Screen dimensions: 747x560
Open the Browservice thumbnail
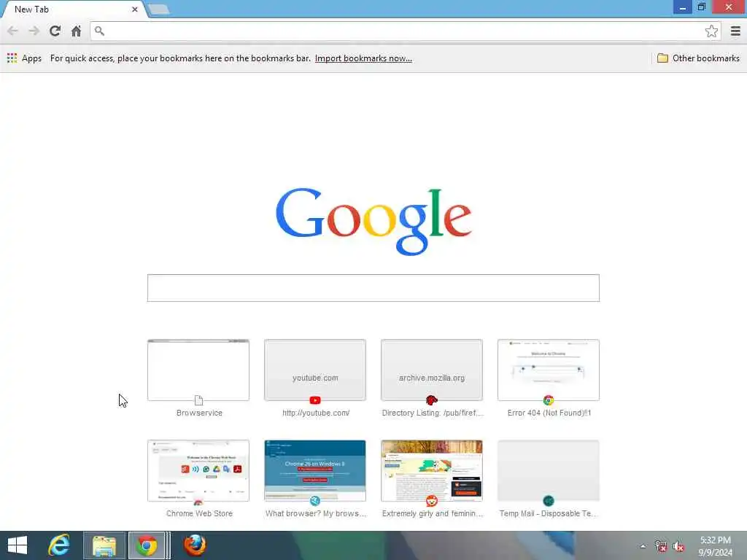[198, 370]
